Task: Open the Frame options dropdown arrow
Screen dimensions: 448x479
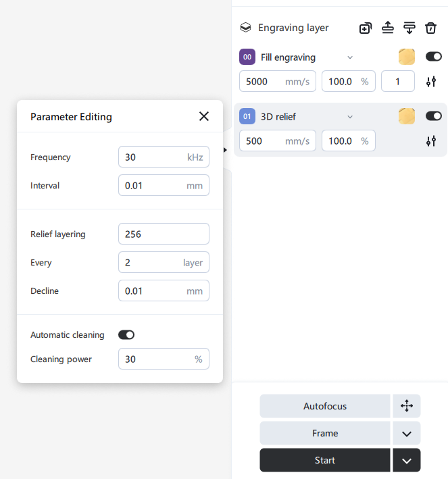Action: coord(407,433)
